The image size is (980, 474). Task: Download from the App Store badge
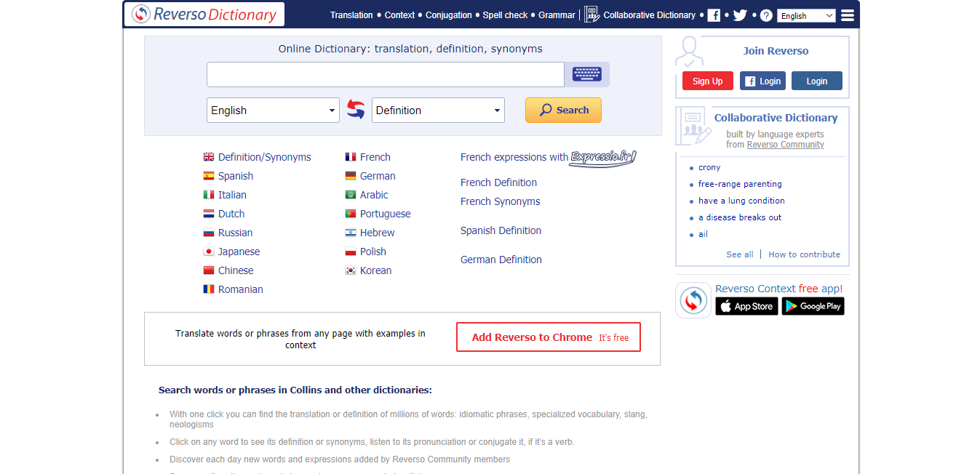(746, 306)
